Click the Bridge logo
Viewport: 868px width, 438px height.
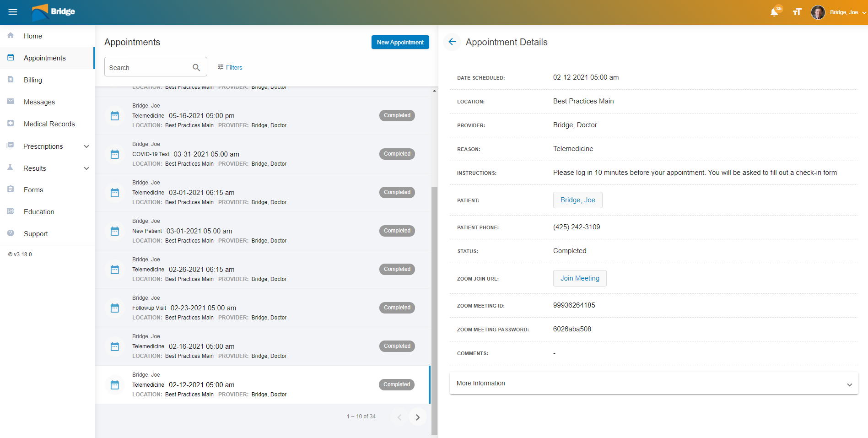pyautogui.click(x=54, y=12)
